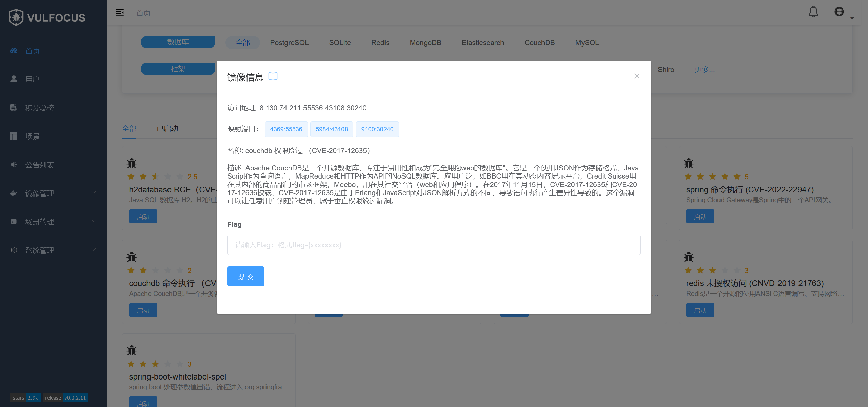This screenshot has height=407, width=868.
Task: Switch to the 已启动 tab
Action: click(x=167, y=129)
